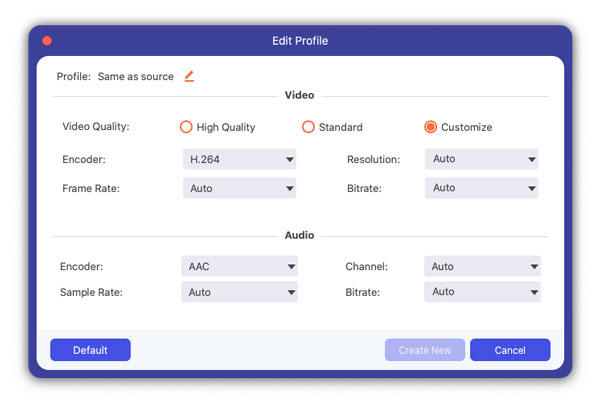Image resolution: width=600 pixels, height=409 pixels.
Task: Click the Default button
Action: (x=90, y=350)
